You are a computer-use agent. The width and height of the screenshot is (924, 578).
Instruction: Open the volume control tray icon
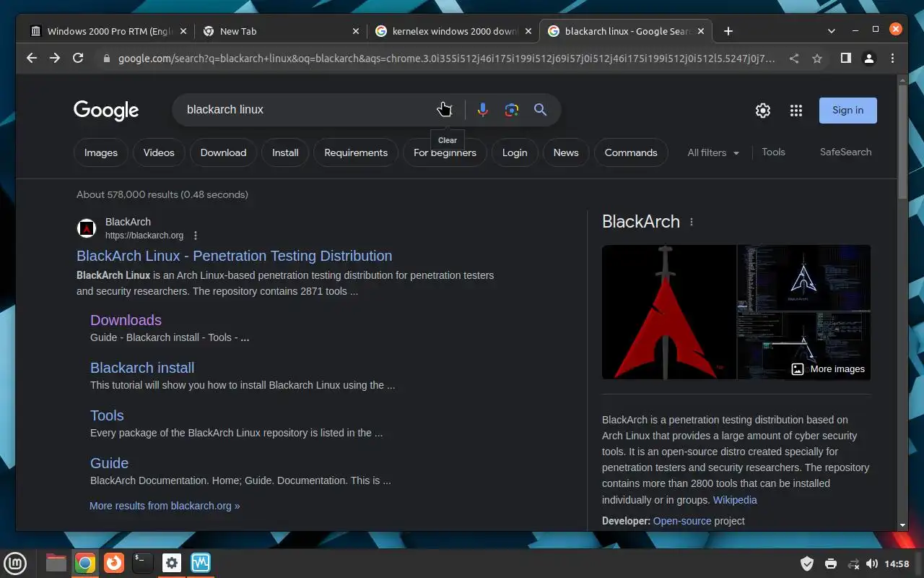[x=871, y=564]
